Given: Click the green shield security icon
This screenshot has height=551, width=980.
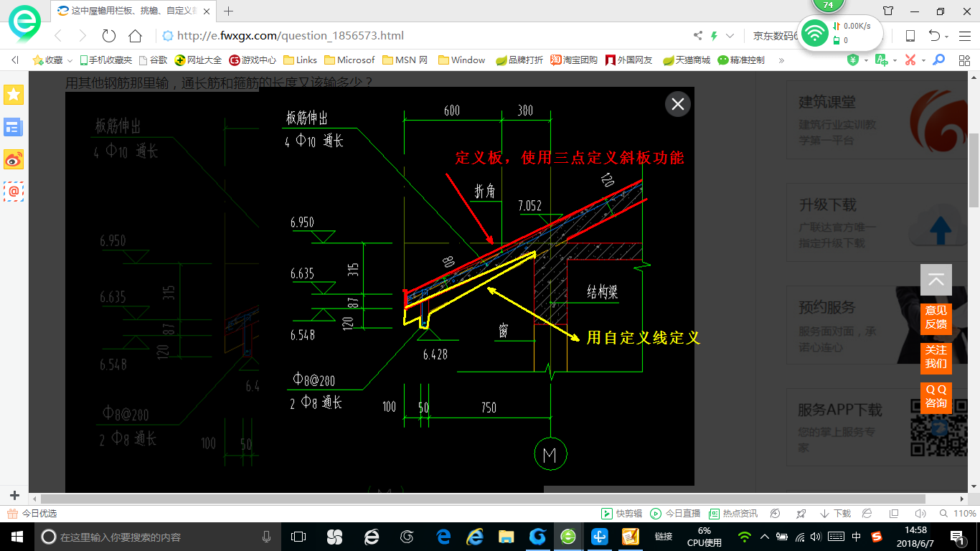Looking at the screenshot, I should click(x=852, y=60).
